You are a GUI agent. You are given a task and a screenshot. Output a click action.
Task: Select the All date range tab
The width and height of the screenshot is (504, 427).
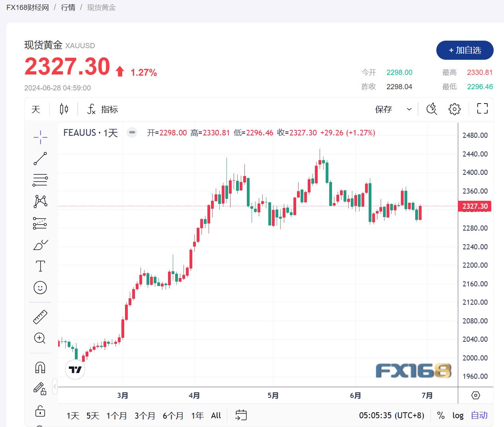[x=215, y=415]
